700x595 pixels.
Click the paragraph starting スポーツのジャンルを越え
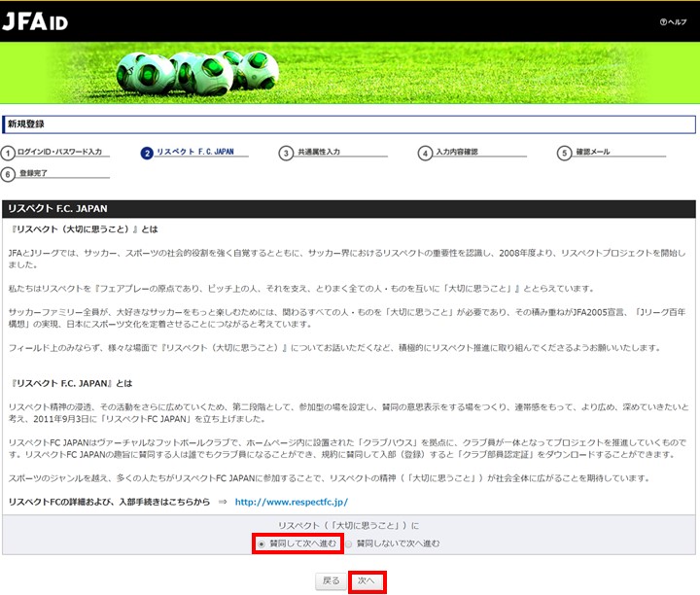click(x=330, y=478)
